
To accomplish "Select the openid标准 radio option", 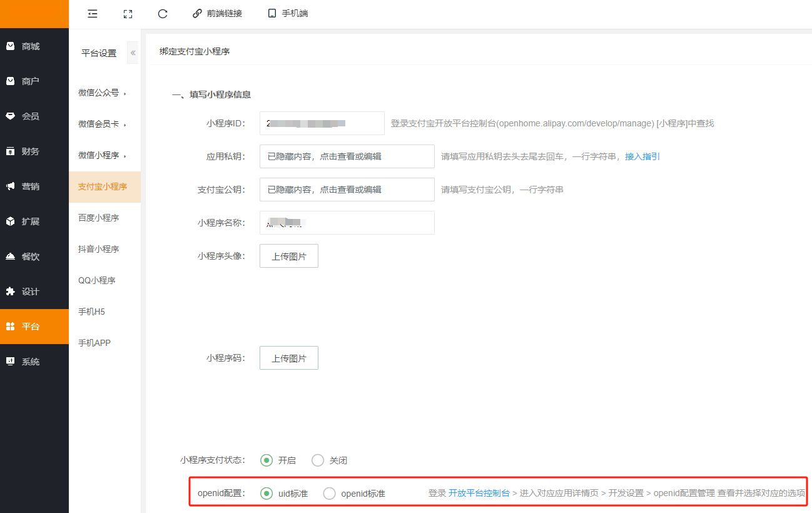I will [330, 494].
